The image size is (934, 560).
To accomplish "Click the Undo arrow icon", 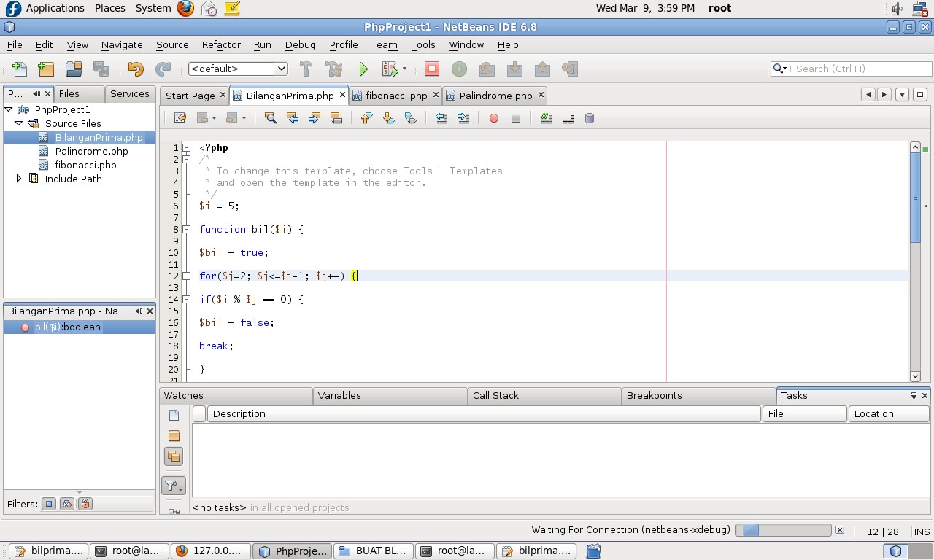I will 136,69.
